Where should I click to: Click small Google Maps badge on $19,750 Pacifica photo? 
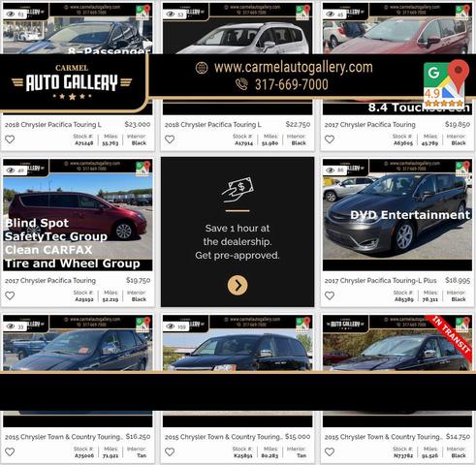143,169
